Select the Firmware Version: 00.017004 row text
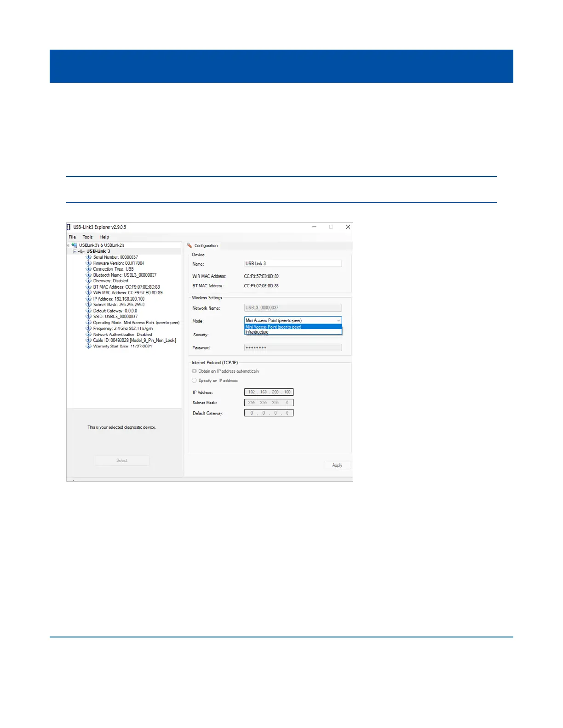 click(119, 263)
